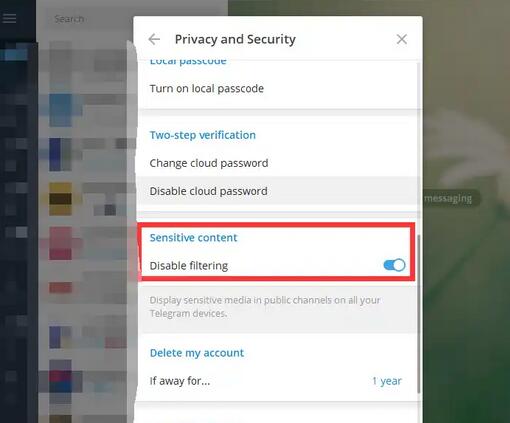Screen dimensions: 510x423
Task: Click the settings dialog scrollbar
Action: [419, 313]
